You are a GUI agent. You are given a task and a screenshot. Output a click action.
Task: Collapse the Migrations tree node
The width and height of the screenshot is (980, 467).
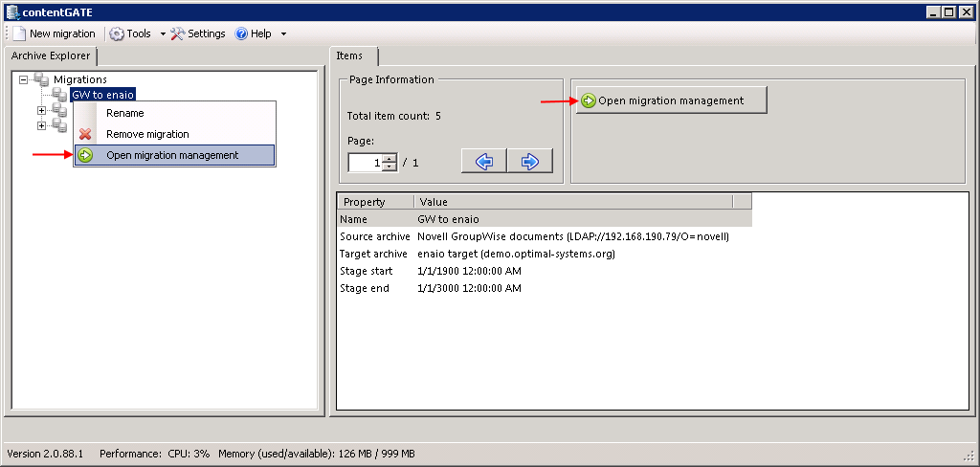[x=24, y=79]
